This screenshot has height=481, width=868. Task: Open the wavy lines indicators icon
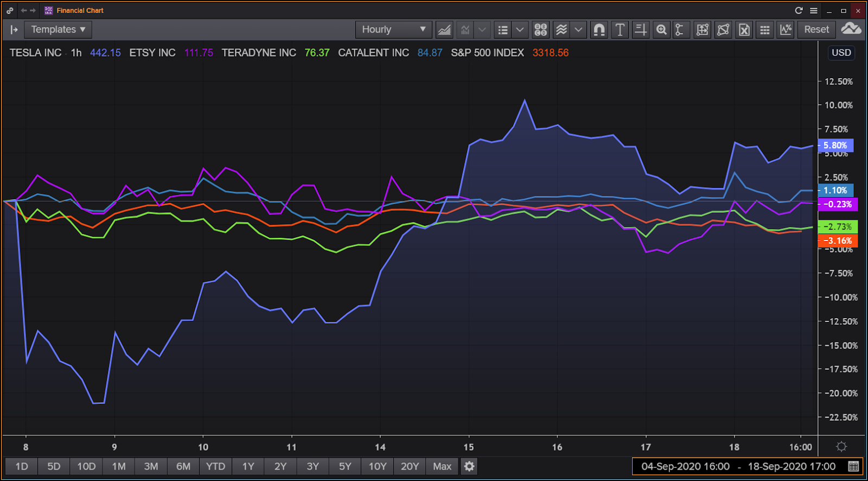(561, 30)
